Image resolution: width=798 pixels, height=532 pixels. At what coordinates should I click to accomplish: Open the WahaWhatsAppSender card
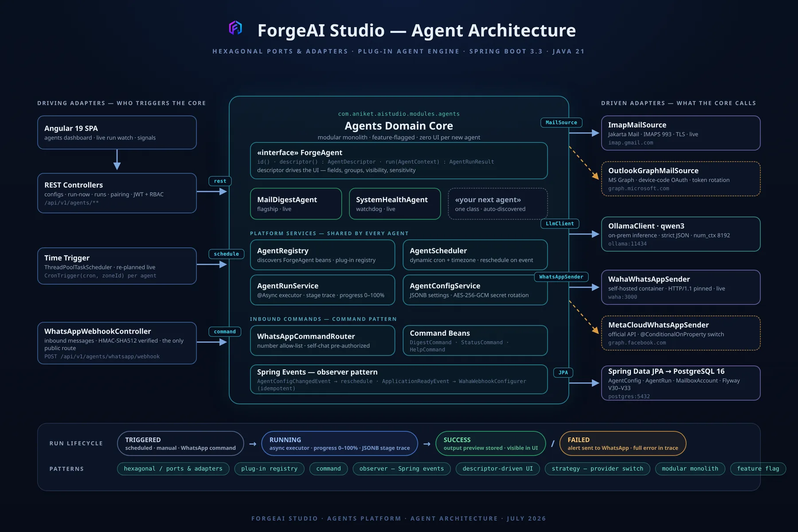(681, 287)
